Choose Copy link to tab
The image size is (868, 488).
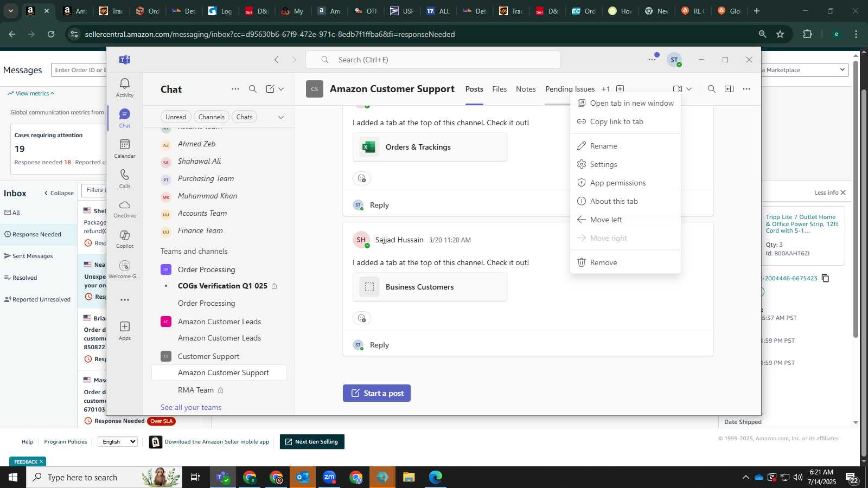tap(626, 121)
